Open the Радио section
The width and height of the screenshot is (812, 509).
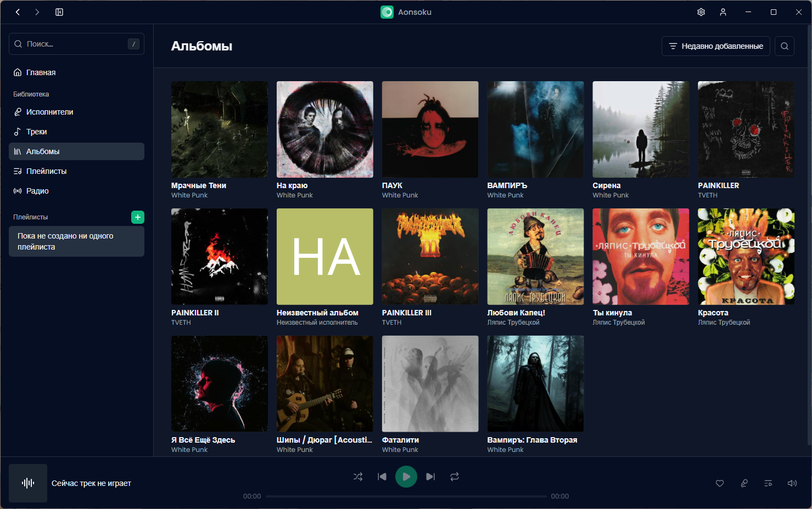click(37, 191)
